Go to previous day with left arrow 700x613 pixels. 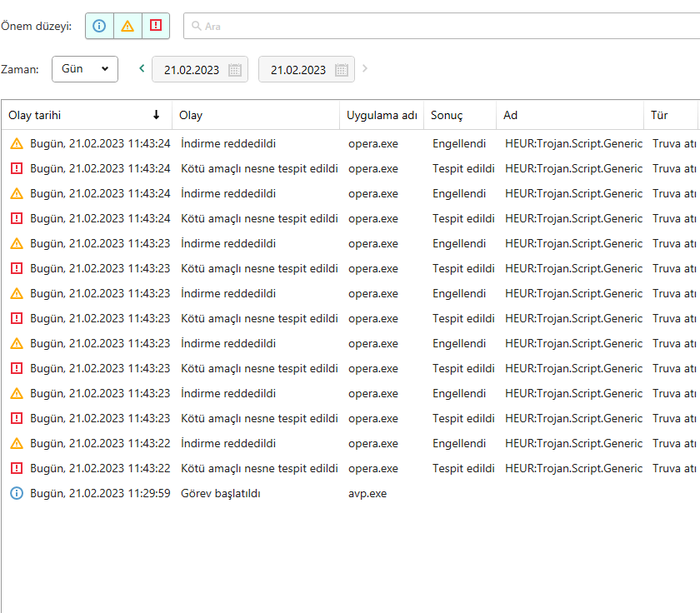coord(142,68)
